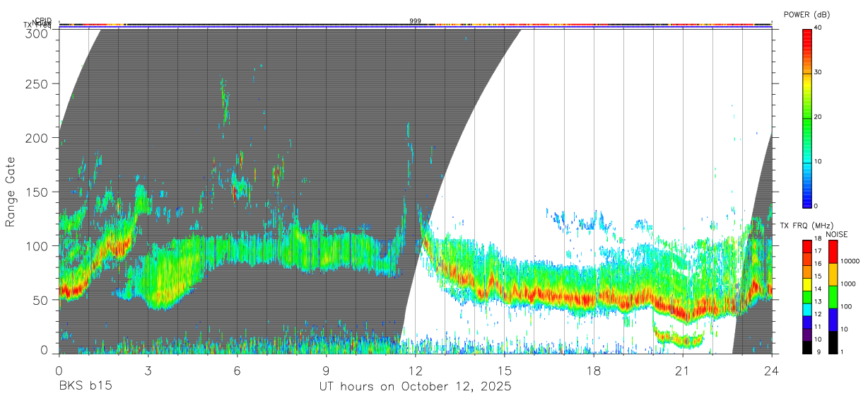The width and height of the screenshot is (868, 401).
Task: Select the '24' tick on the UT hours axis
Action: pos(772,371)
